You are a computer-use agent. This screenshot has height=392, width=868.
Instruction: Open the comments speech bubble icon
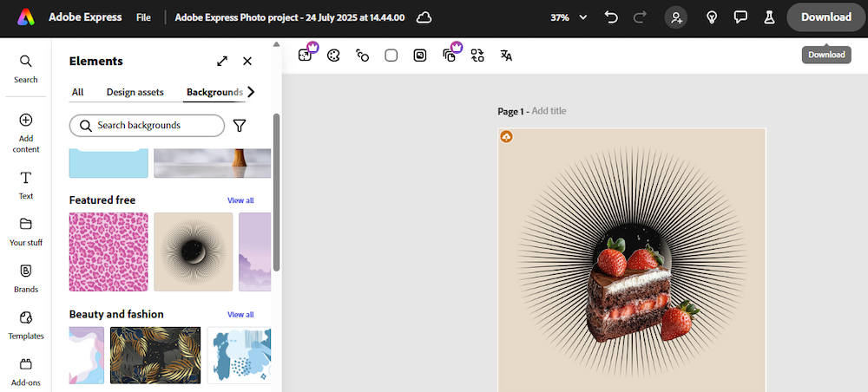click(x=740, y=17)
